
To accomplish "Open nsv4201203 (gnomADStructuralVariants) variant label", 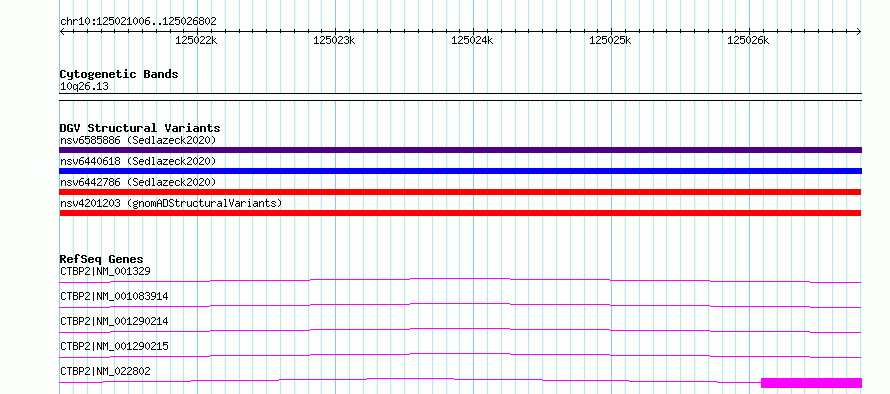I will (171, 203).
